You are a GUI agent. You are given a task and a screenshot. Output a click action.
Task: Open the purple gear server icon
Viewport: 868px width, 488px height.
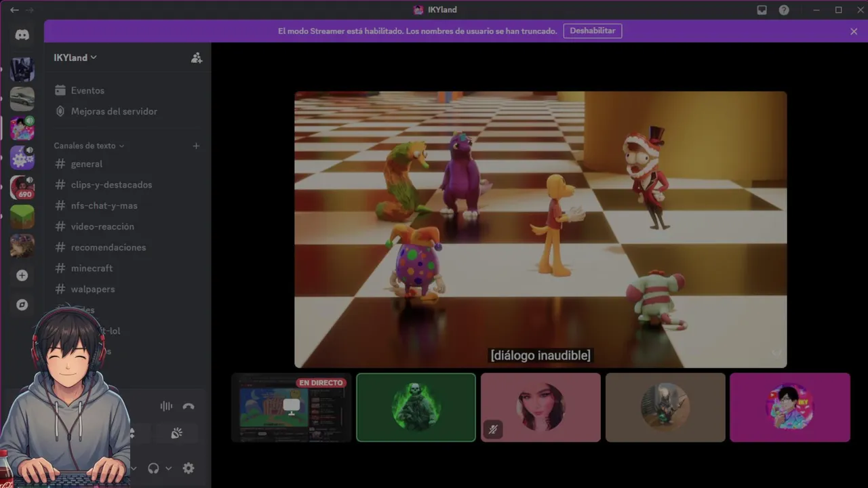[x=22, y=158]
